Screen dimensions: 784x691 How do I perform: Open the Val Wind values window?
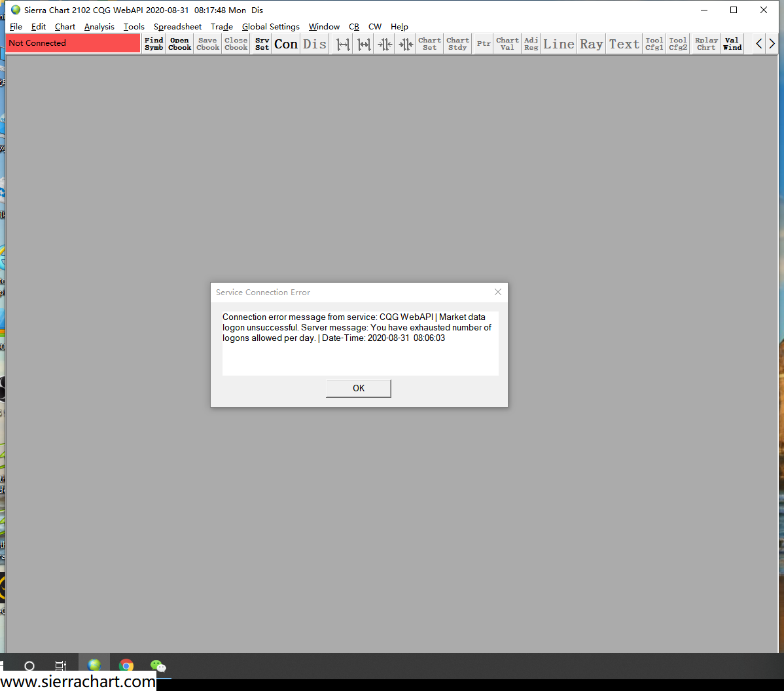732,44
